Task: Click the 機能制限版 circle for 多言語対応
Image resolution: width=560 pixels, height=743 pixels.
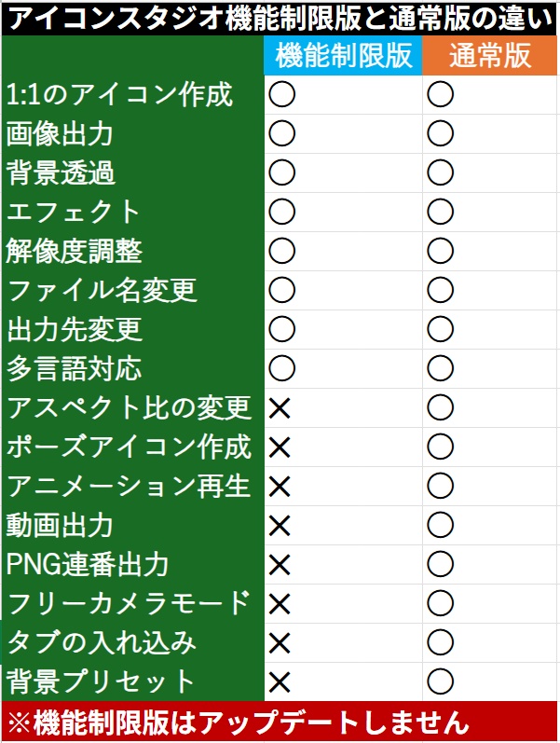Action: click(x=281, y=369)
